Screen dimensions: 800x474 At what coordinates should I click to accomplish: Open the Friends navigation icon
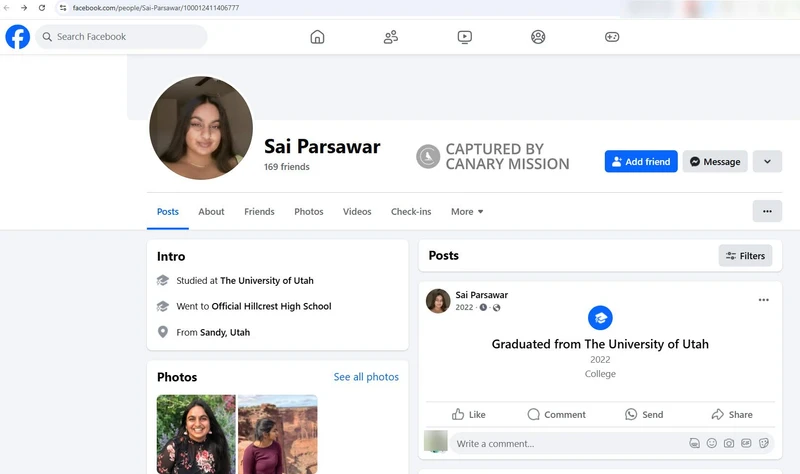tap(391, 37)
